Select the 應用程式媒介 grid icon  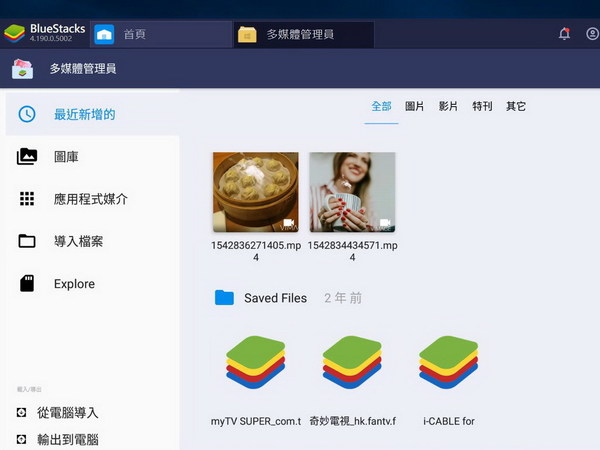pos(28,199)
